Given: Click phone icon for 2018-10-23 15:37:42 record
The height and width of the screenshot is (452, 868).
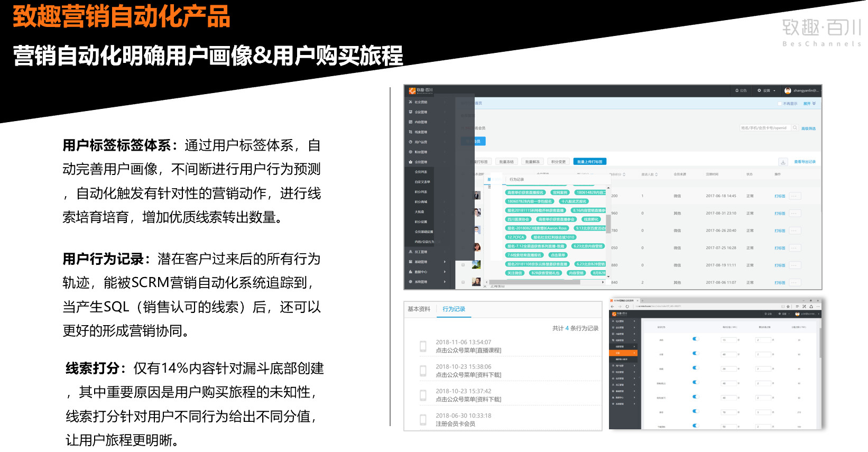Looking at the screenshot, I should (423, 395).
